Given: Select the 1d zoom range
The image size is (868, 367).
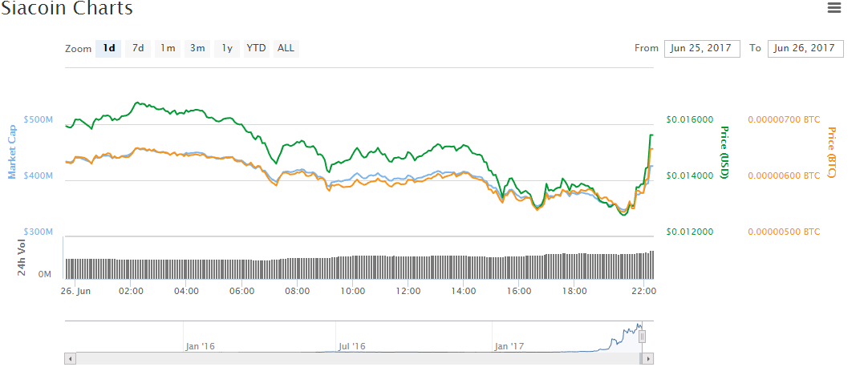Looking at the screenshot, I should (x=108, y=49).
